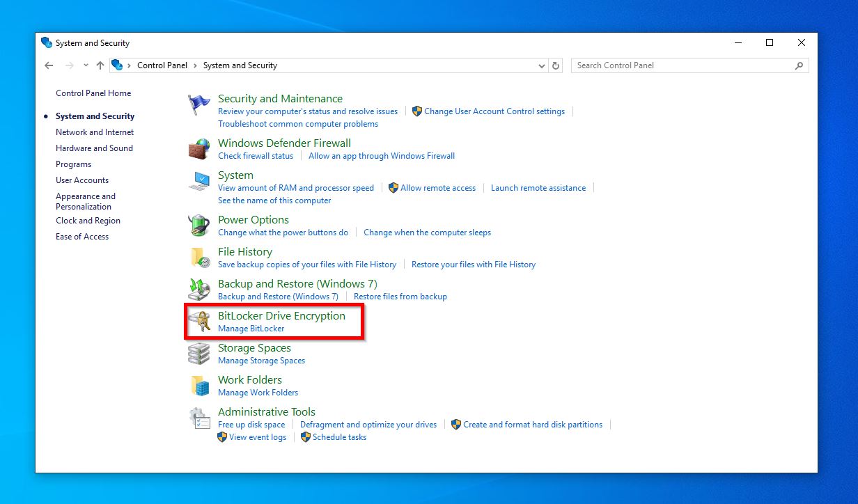
Task: Click Defragment and optimize your drives
Action: pos(368,425)
